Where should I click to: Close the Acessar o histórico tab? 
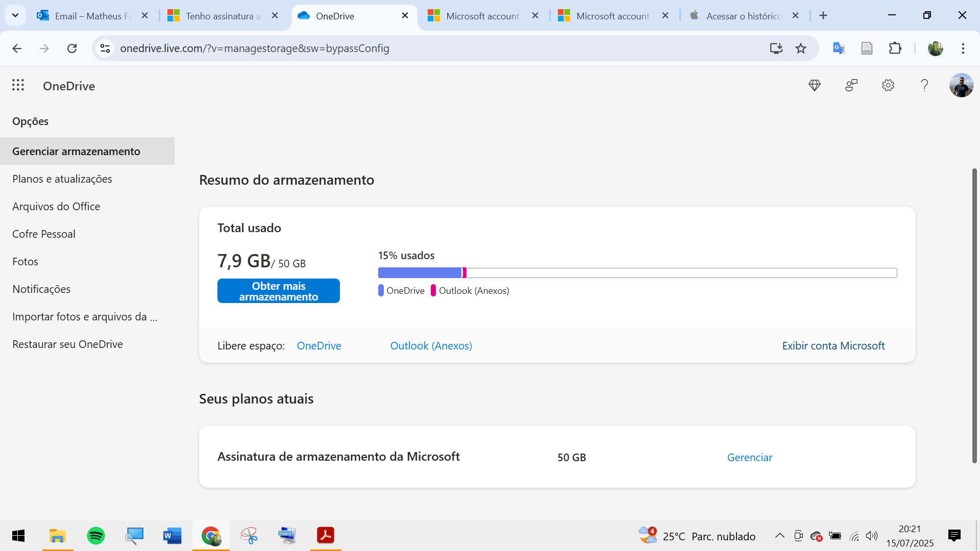(795, 16)
